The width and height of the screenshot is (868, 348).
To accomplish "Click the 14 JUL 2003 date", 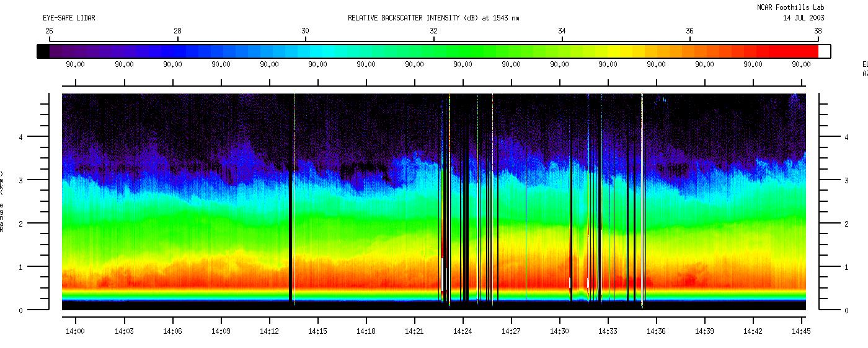I will click(x=804, y=18).
